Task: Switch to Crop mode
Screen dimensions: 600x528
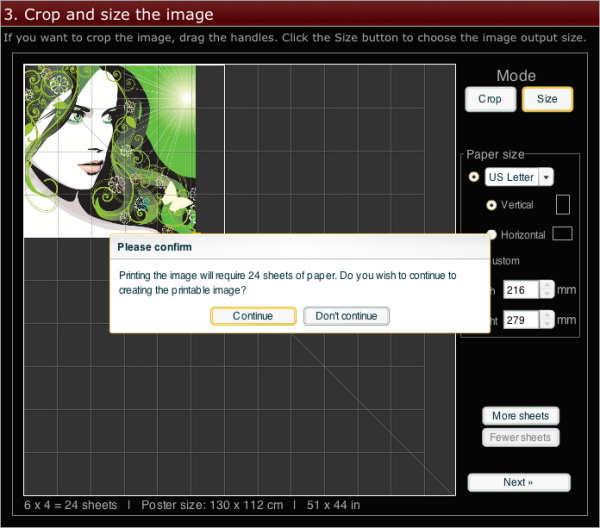Action: click(x=490, y=99)
